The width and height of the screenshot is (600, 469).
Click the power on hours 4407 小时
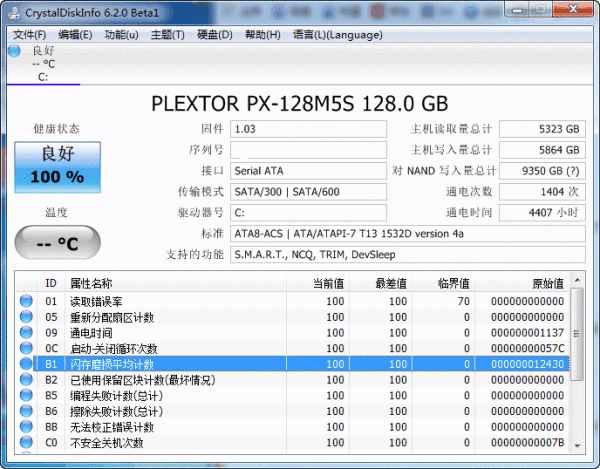pyautogui.click(x=542, y=213)
